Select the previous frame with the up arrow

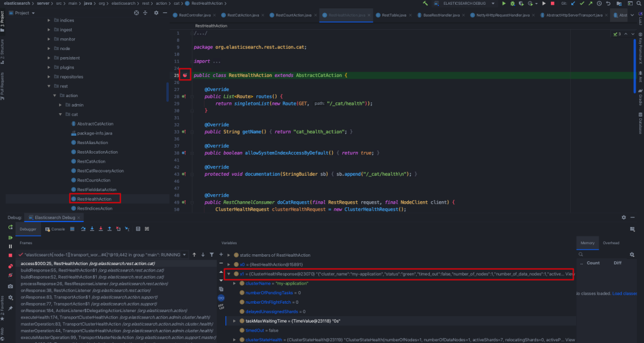194,255
